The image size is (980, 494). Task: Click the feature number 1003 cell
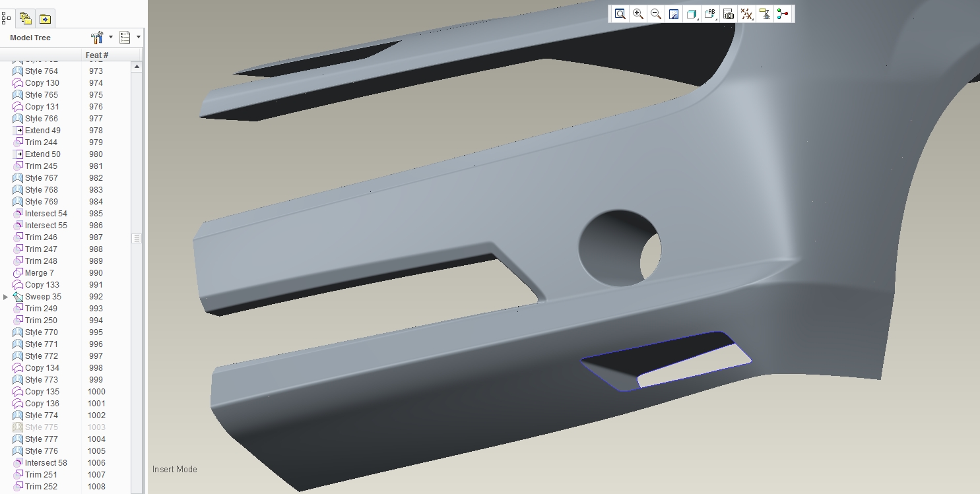click(x=96, y=427)
